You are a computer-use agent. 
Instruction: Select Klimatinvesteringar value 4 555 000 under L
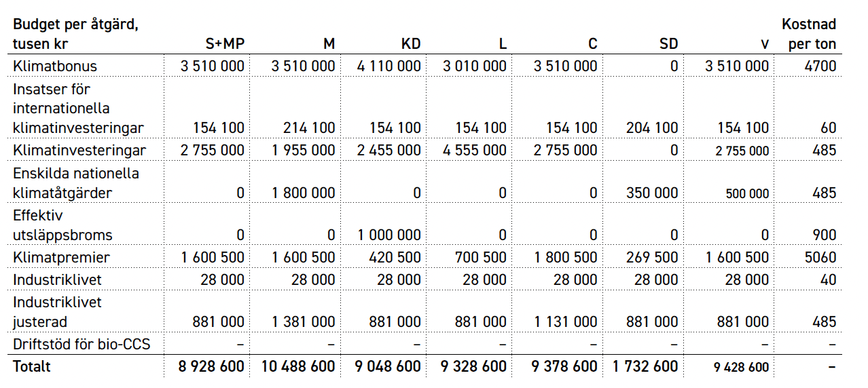[x=475, y=150]
